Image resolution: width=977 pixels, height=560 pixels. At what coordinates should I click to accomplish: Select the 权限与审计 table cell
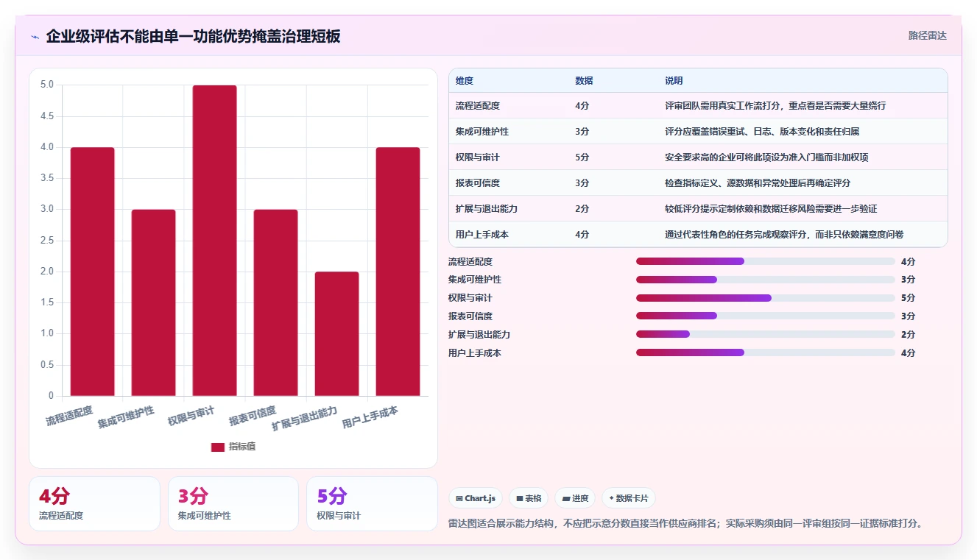tap(478, 157)
